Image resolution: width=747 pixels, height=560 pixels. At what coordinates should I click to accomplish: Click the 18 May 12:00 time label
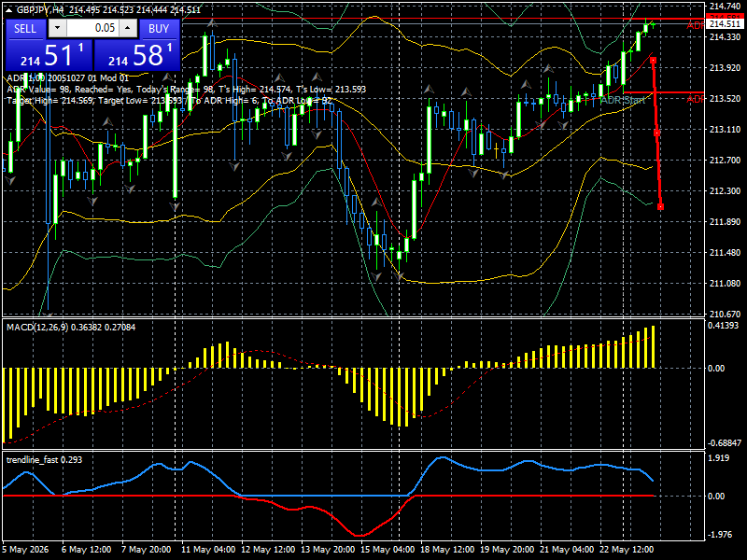pyautogui.click(x=447, y=549)
